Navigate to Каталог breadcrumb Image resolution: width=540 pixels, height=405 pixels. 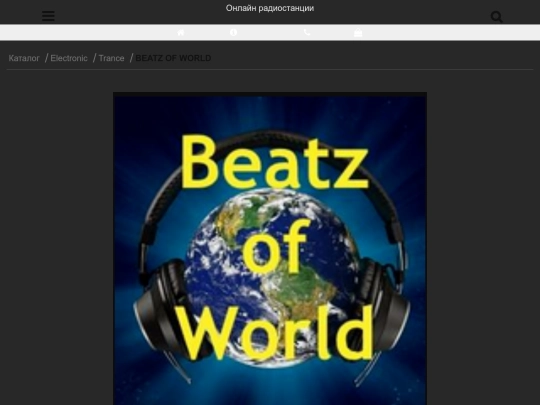click(24, 58)
